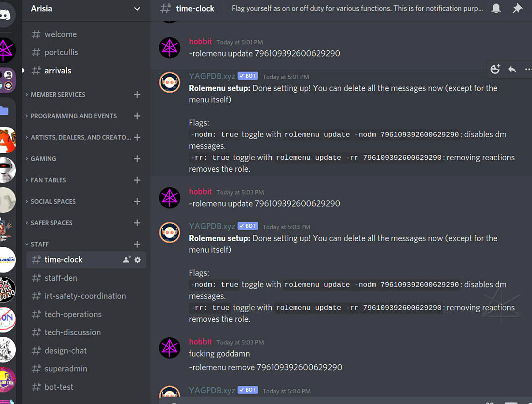This screenshot has height=404, width=532.
Task: Open pinned messages with pin icon
Action: click(x=517, y=8)
